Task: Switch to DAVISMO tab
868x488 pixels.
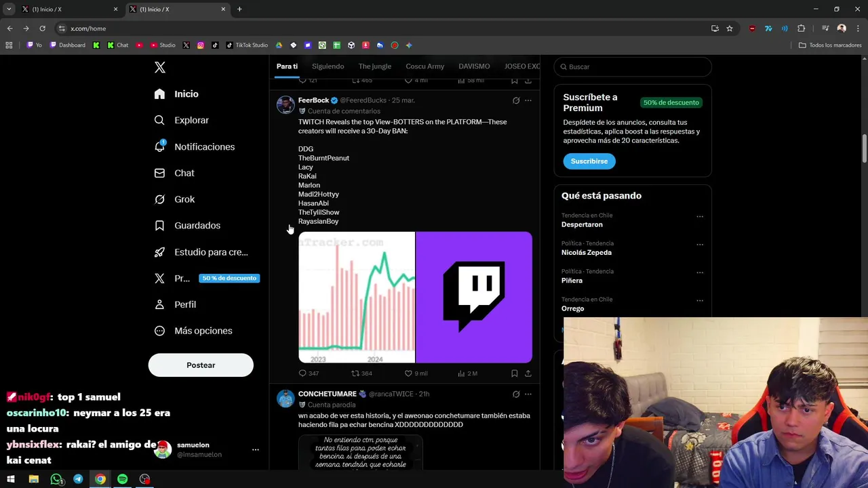Action: click(474, 66)
